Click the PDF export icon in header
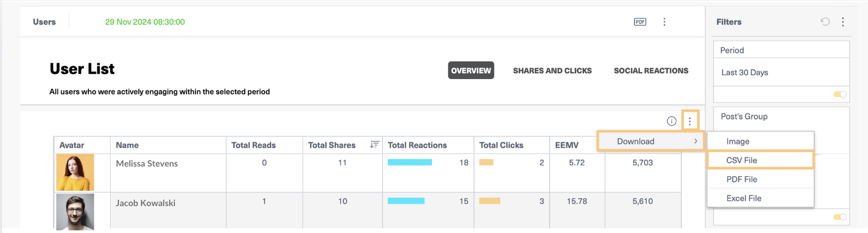The height and width of the screenshot is (233, 868). pyautogui.click(x=640, y=22)
